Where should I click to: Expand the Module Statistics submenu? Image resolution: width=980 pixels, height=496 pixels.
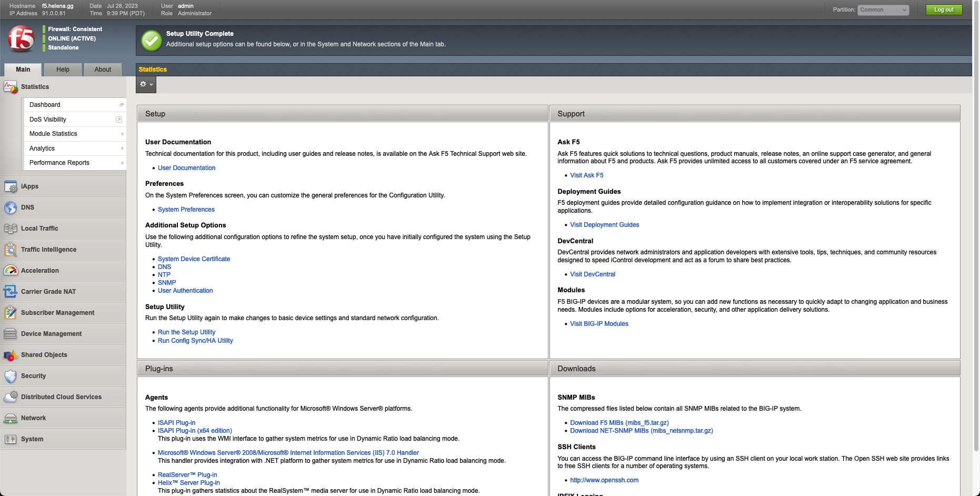[122, 134]
